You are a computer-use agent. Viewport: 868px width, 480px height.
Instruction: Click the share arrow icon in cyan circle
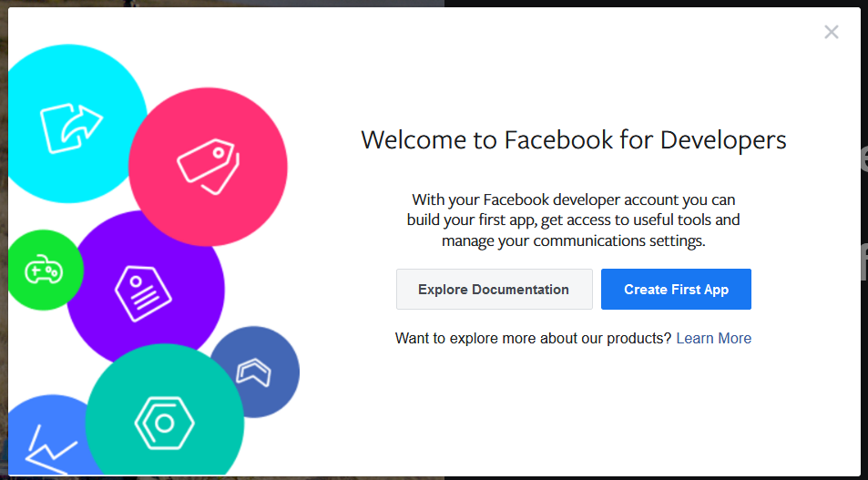tap(71, 128)
